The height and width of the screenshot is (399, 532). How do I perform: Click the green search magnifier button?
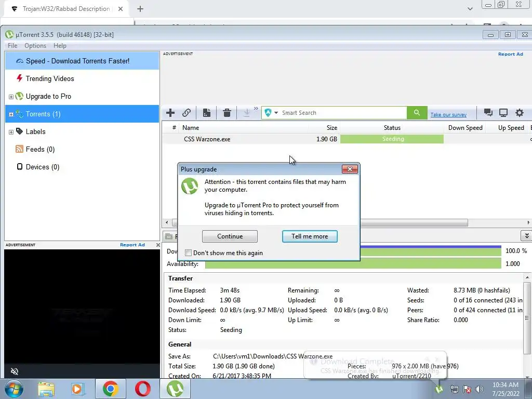(417, 113)
